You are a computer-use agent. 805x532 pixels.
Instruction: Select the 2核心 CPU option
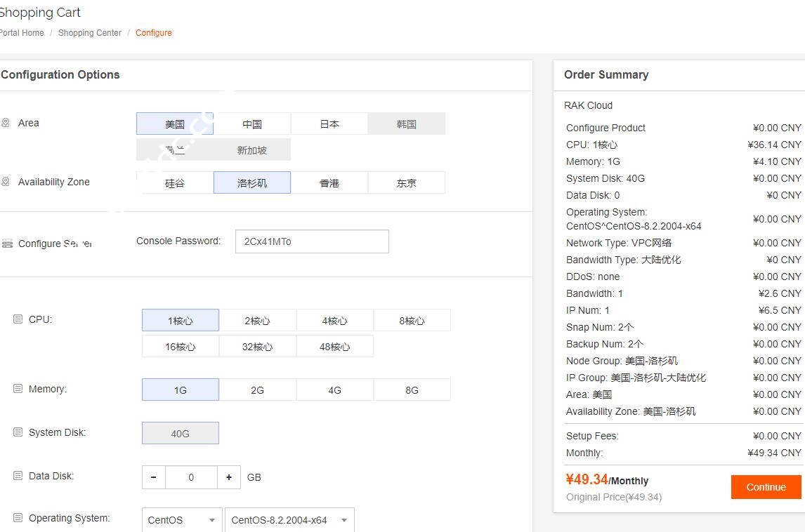point(257,321)
